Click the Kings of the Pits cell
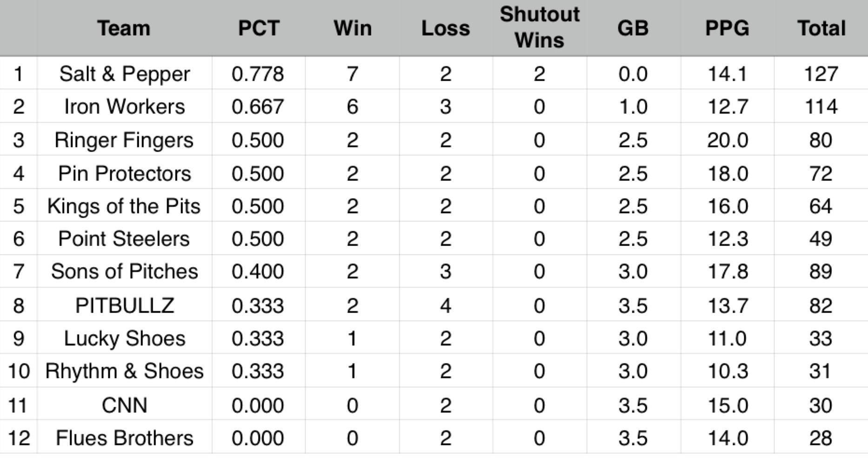This screenshot has width=868, height=461. click(x=124, y=206)
